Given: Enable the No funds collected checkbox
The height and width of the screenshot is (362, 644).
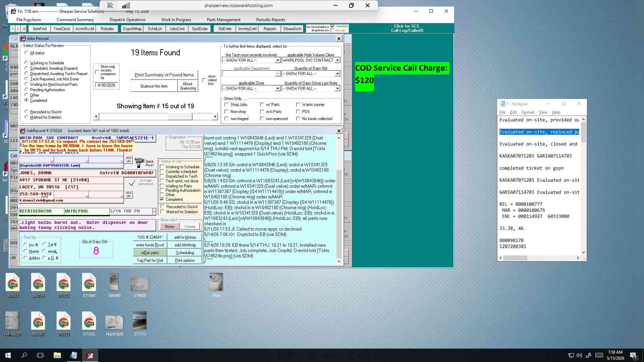Looking at the screenshot, I should click(298, 119).
